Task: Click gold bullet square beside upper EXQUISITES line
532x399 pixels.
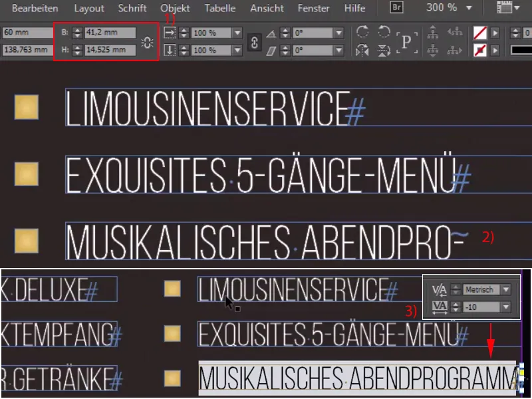Action: coord(27,174)
